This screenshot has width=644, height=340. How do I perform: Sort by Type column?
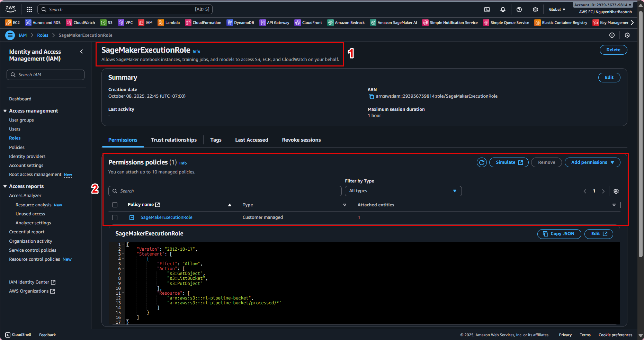tap(345, 205)
